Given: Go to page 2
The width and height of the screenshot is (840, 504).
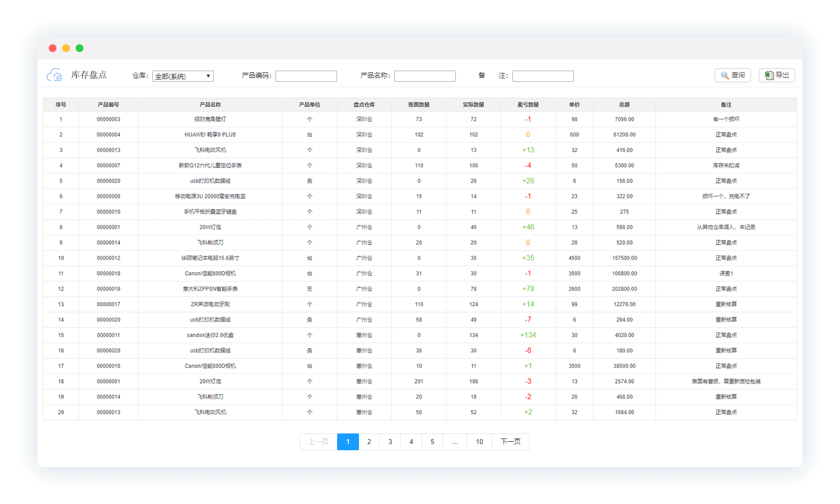Looking at the screenshot, I should coord(369,442).
